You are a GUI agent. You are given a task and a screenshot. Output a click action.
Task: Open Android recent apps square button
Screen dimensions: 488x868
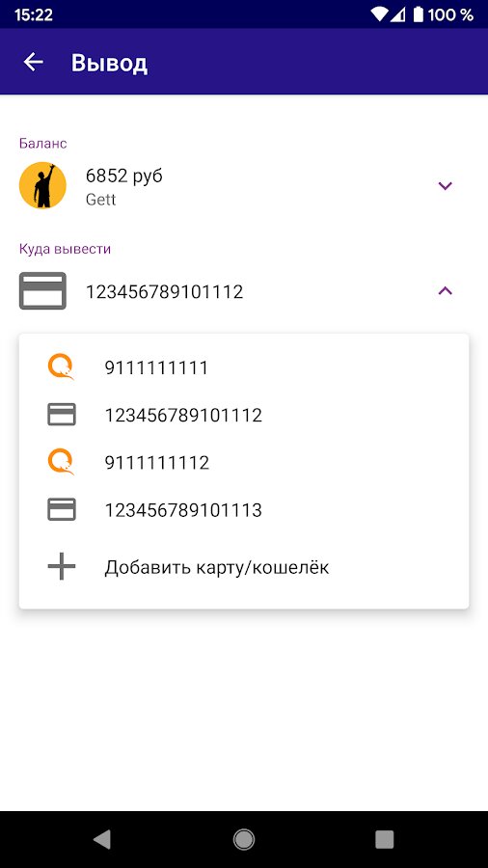click(x=385, y=839)
